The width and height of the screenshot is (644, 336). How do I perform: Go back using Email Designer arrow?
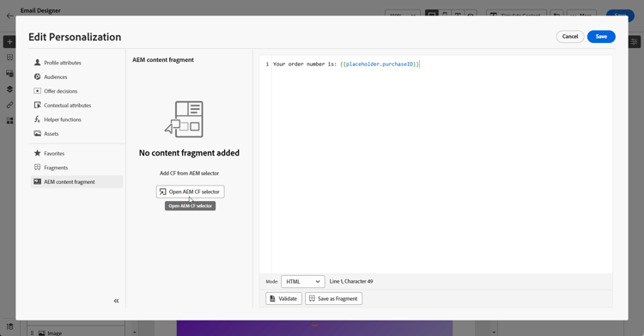(x=9, y=15)
